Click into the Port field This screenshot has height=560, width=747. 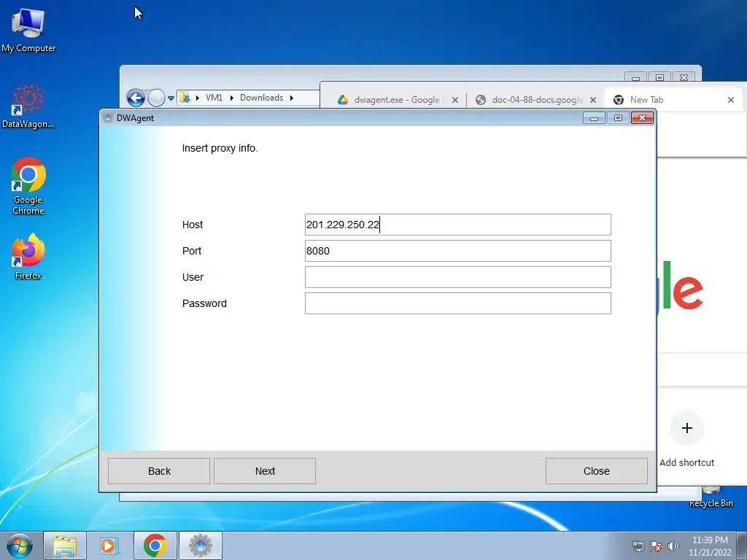[458, 251]
